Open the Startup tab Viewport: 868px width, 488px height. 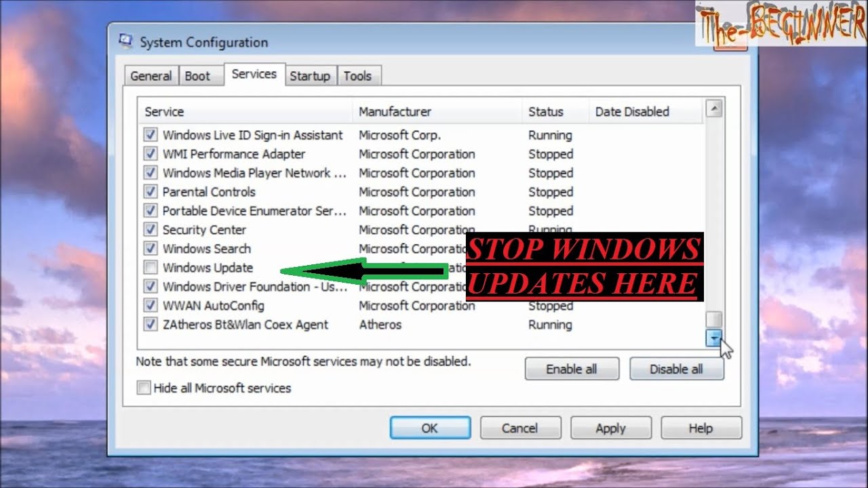click(310, 76)
